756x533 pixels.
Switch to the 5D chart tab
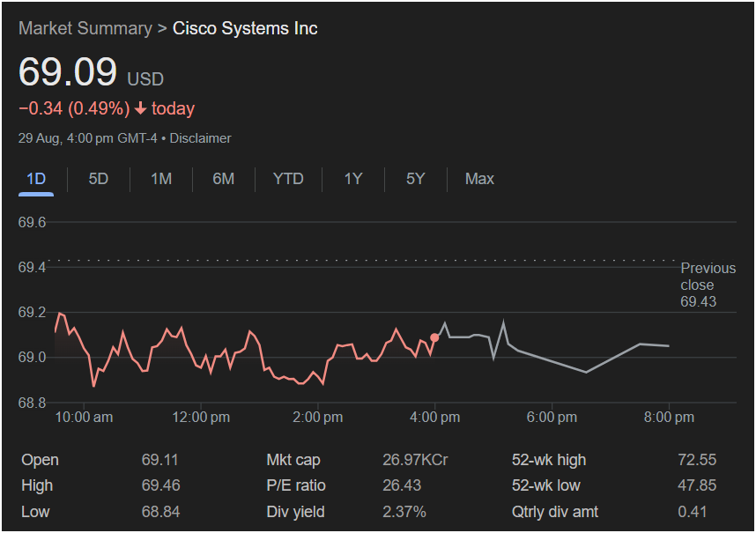99,179
